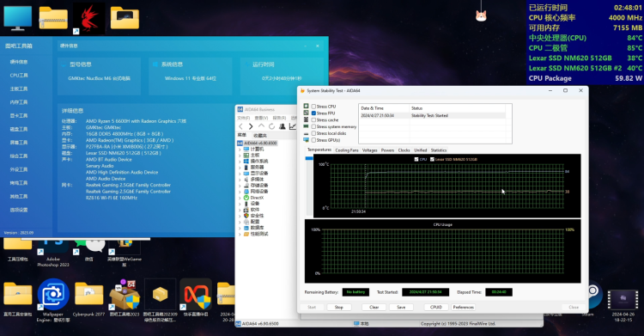Enable the Stress system memory checkbox
This screenshot has width=644, height=336.
[x=313, y=126]
